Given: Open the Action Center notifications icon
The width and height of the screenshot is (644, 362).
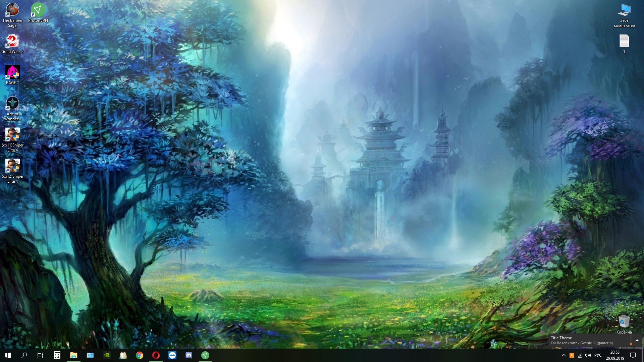Looking at the screenshot, I should 633,355.
